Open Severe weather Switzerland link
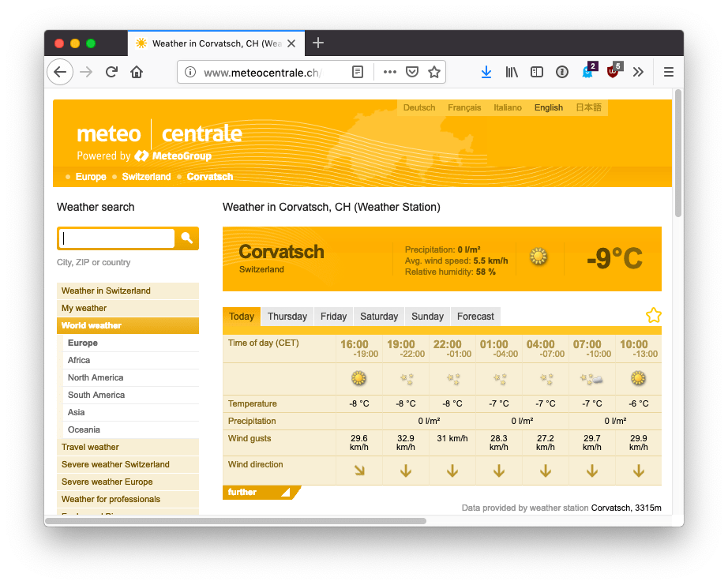Image resolution: width=728 pixels, height=585 pixels. (x=115, y=464)
